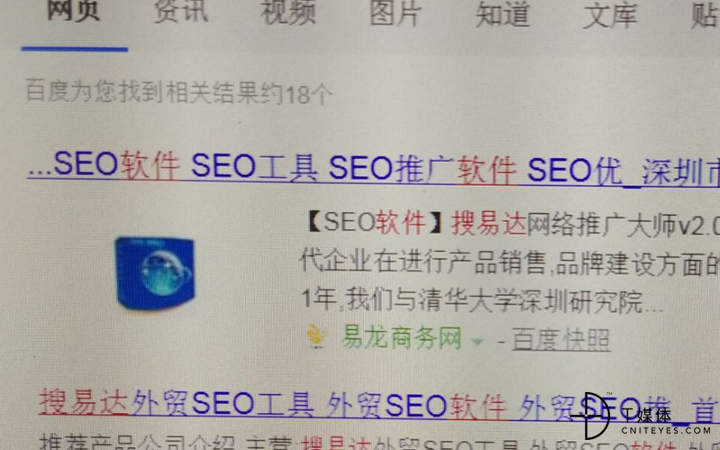Click the IT媒体 watermark logo
The height and width of the screenshot is (450, 720).
click(621, 416)
